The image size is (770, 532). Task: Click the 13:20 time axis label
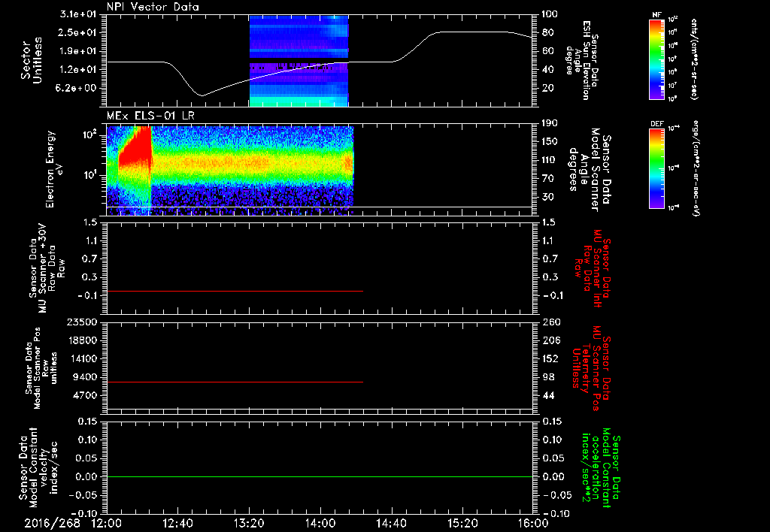(x=249, y=523)
